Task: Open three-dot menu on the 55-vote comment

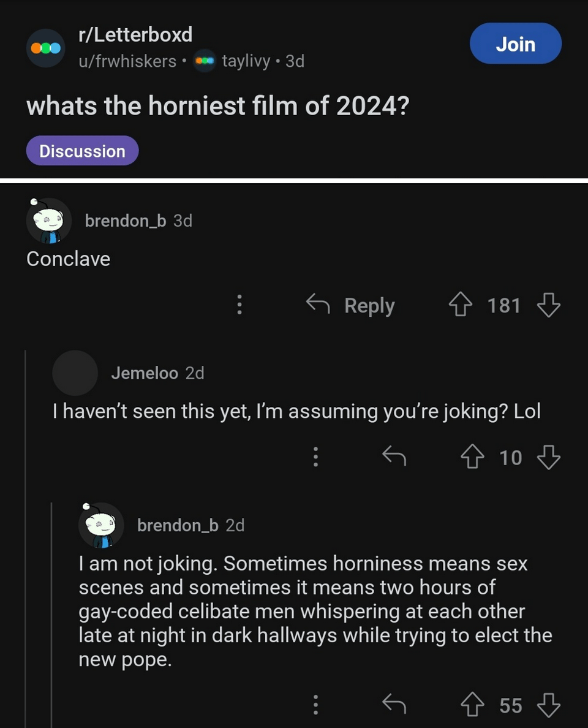Action: (315, 705)
